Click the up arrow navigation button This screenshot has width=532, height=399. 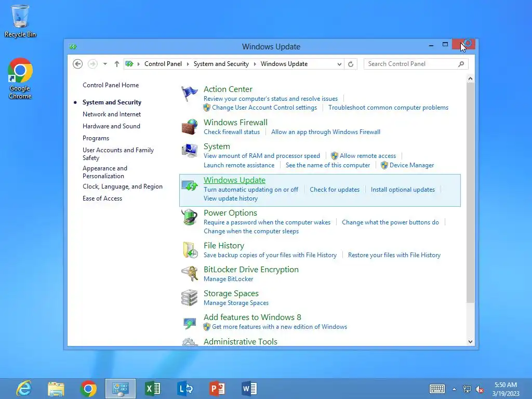117,64
